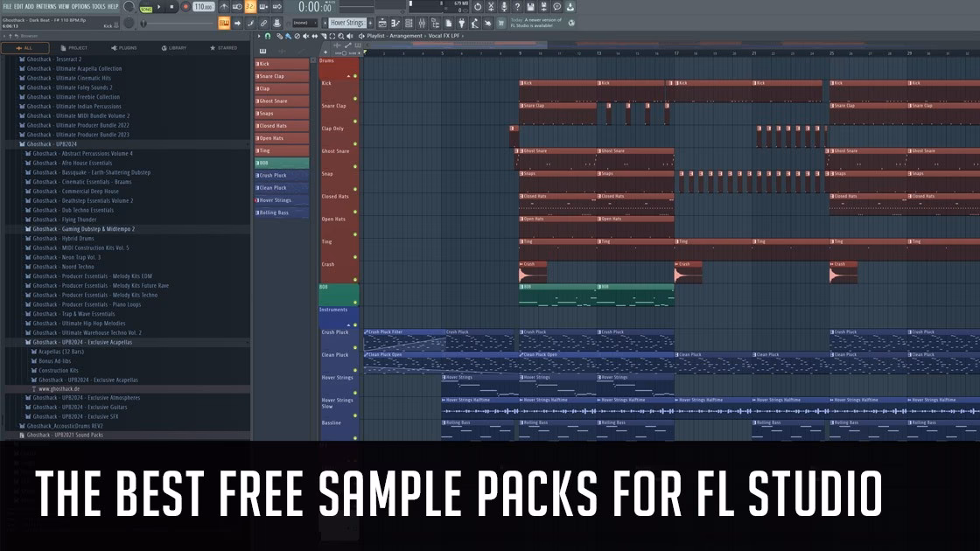Toggle wait for input before recording

tap(237, 7)
